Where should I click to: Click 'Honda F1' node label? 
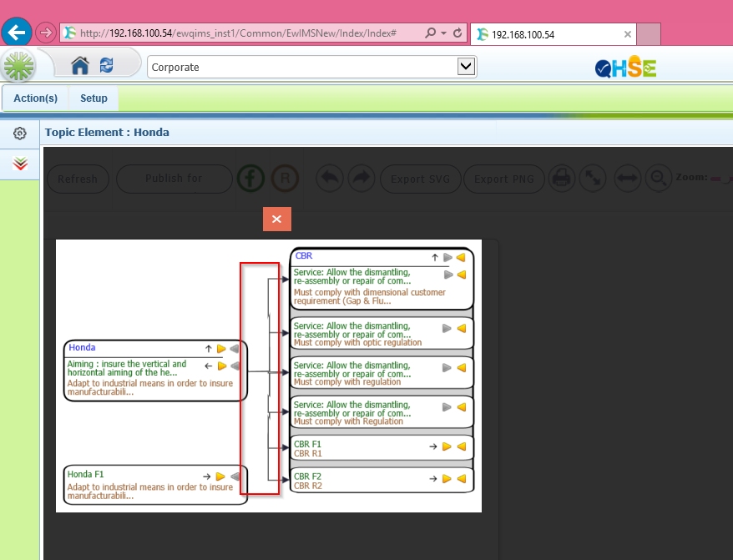coord(85,474)
